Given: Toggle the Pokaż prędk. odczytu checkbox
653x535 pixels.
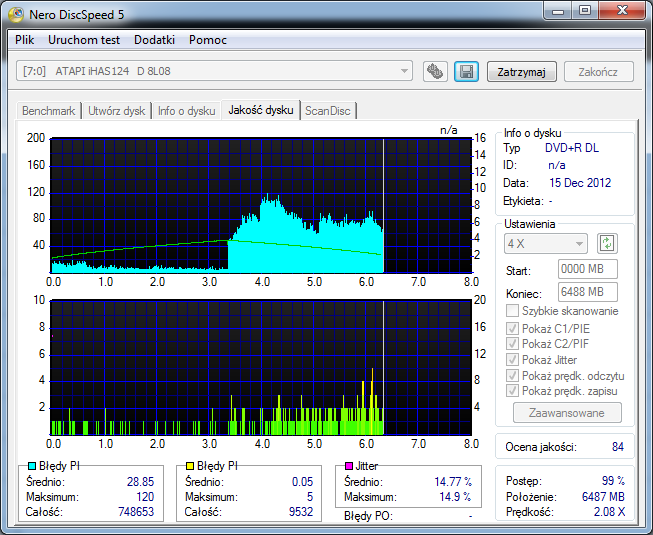Looking at the screenshot, I should (512, 376).
